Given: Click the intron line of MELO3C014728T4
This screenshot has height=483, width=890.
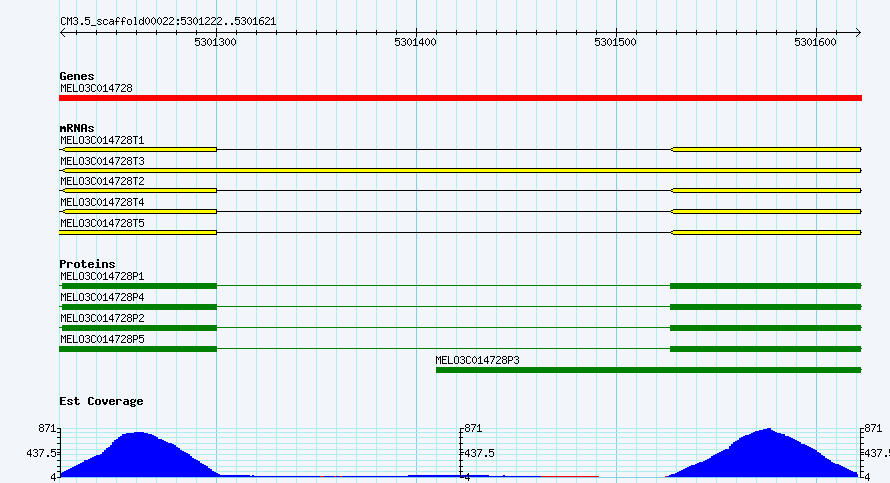Looking at the screenshot, I should [x=444, y=212].
